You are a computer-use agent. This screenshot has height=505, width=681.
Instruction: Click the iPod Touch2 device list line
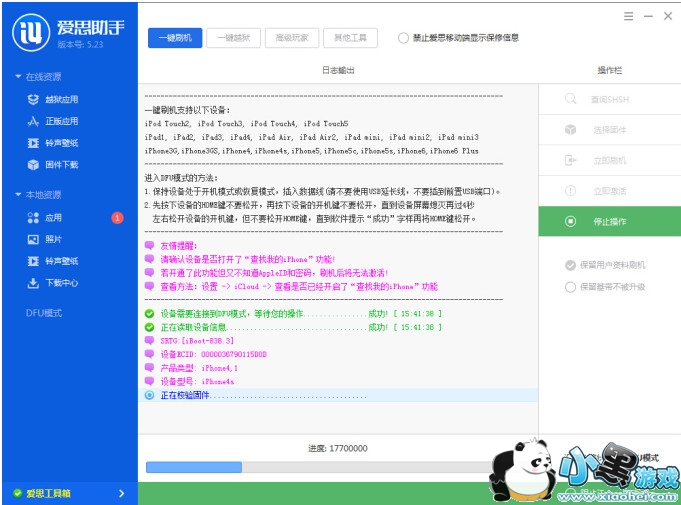(x=246, y=123)
